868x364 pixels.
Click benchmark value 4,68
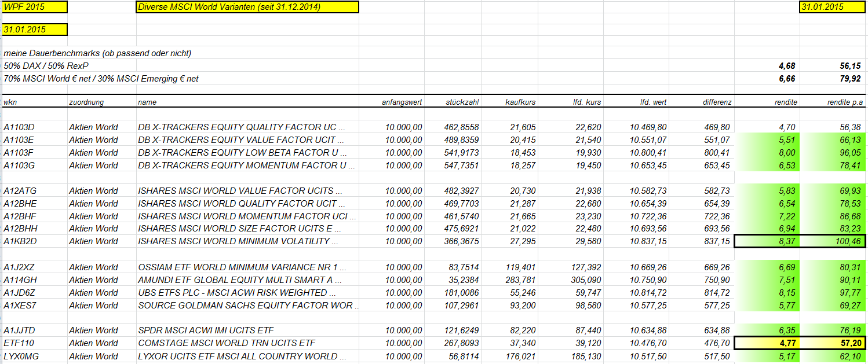788,66
